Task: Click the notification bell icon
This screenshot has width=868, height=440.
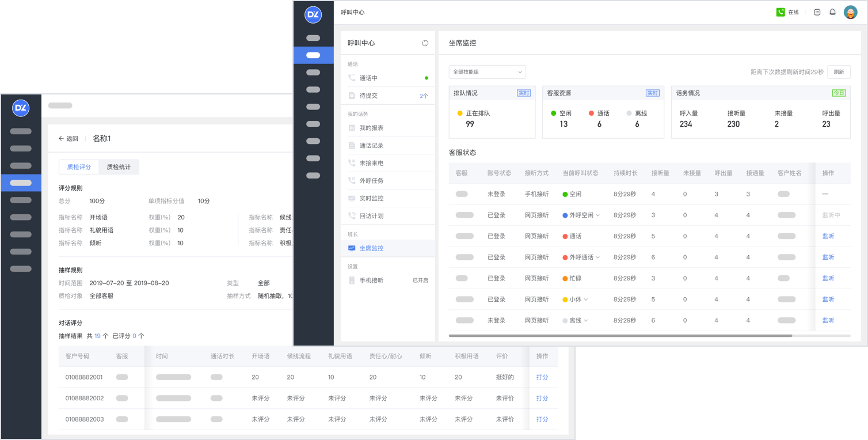Action: [x=832, y=12]
